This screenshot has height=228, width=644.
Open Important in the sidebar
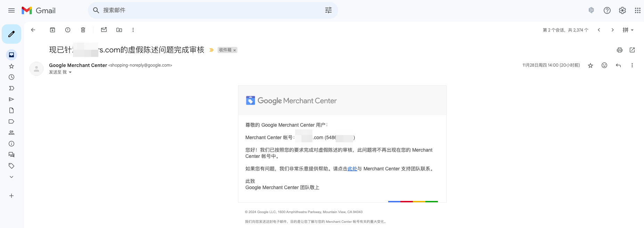tap(11, 88)
